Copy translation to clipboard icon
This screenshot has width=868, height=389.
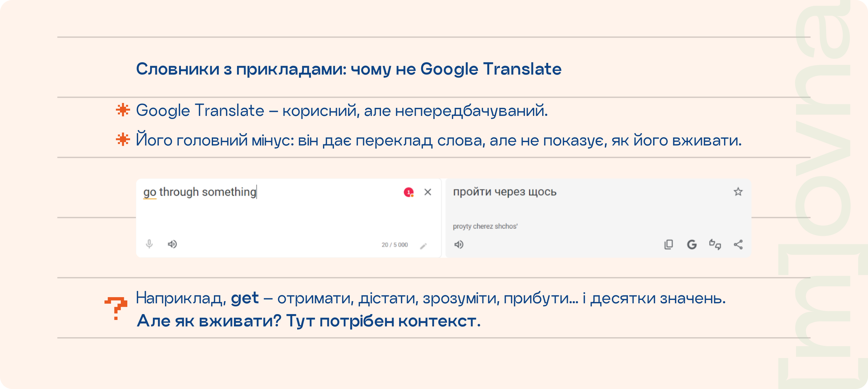[669, 244]
